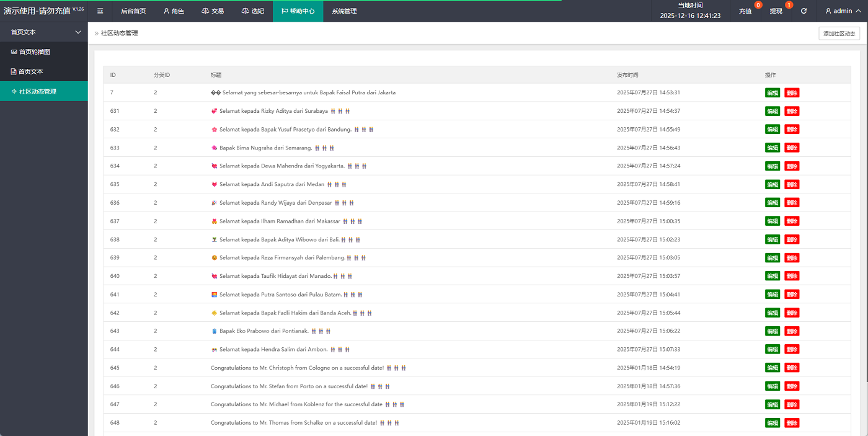Open the 角色 menu
This screenshot has height=436, width=868.
tap(174, 11)
